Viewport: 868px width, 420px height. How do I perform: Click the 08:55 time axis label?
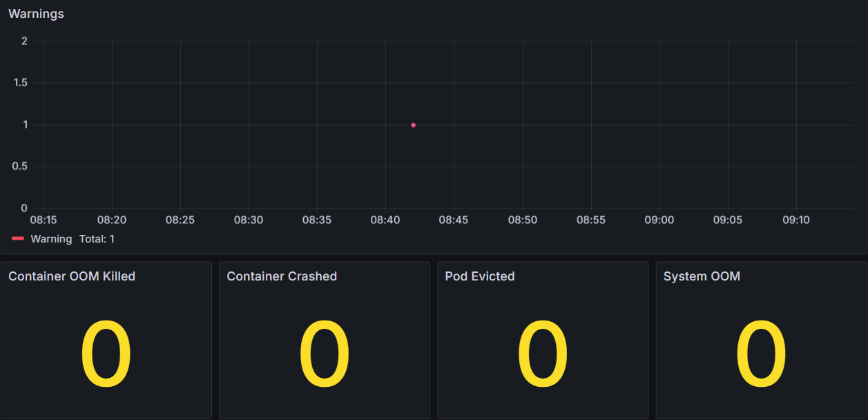[x=591, y=220]
